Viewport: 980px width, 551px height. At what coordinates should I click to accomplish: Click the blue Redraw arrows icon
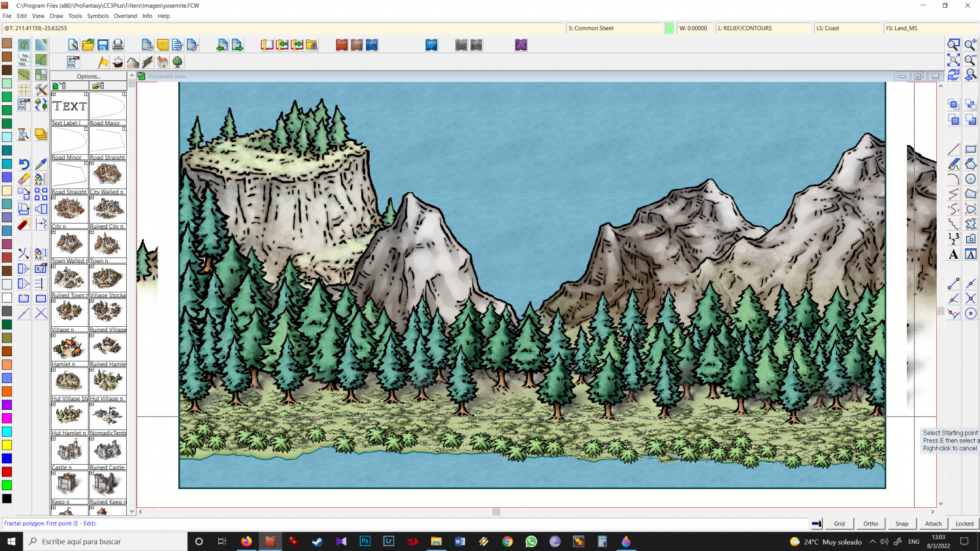[954, 75]
